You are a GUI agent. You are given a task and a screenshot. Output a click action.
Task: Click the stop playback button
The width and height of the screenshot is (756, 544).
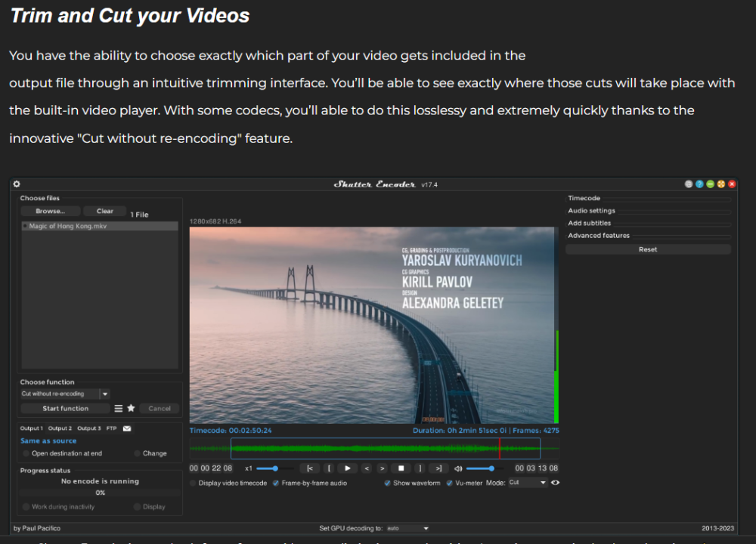[x=402, y=468]
